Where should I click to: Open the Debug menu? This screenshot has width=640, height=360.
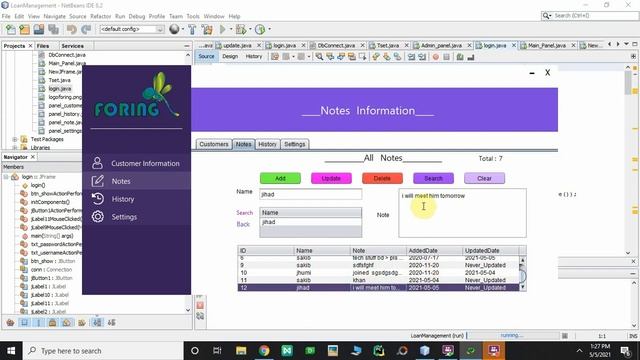click(137, 16)
